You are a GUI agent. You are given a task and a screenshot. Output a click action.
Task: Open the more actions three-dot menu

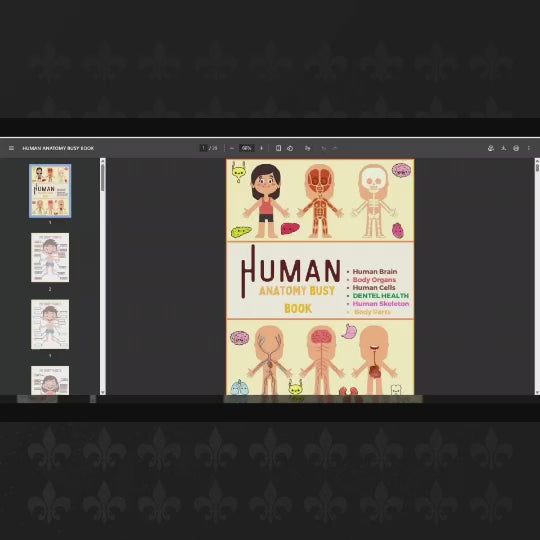(529, 148)
